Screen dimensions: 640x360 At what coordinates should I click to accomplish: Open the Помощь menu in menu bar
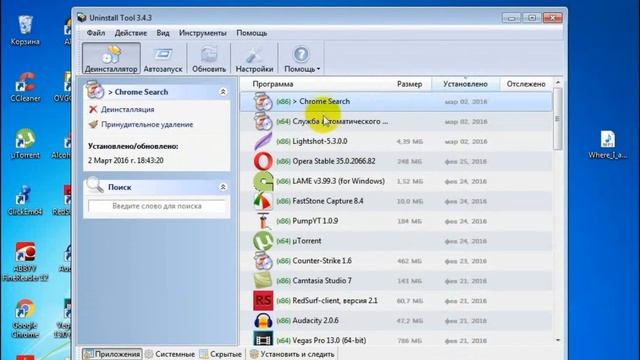coord(251,33)
